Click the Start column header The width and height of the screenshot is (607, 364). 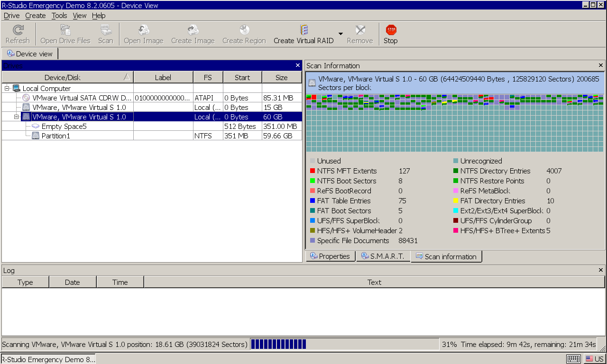[242, 77]
